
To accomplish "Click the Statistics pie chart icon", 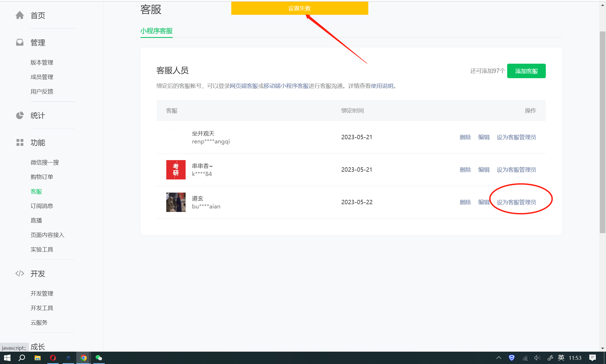I will click(20, 116).
